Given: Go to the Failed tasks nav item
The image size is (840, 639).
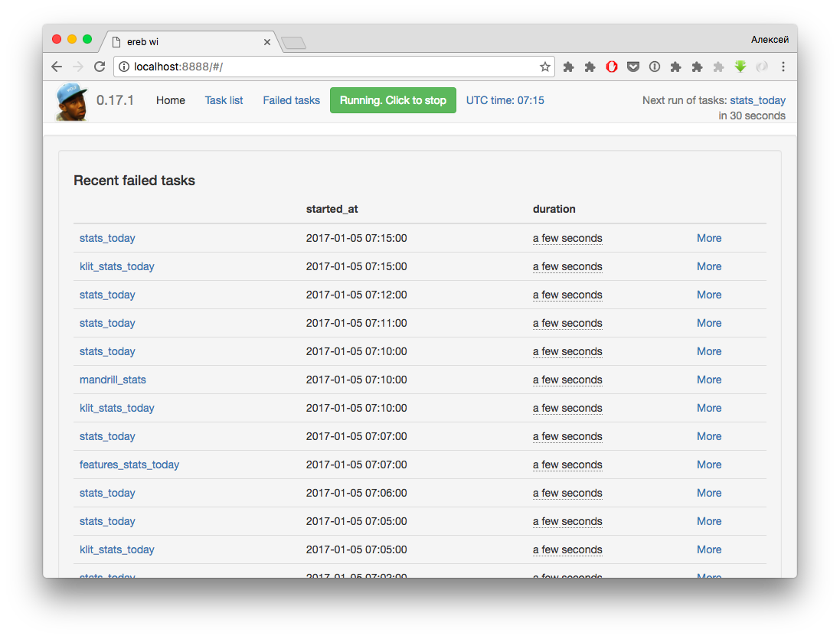Looking at the screenshot, I should (291, 100).
